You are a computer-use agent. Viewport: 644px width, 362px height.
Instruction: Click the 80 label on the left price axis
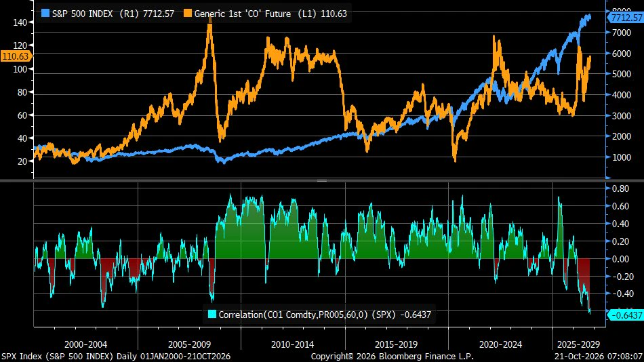(x=22, y=92)
